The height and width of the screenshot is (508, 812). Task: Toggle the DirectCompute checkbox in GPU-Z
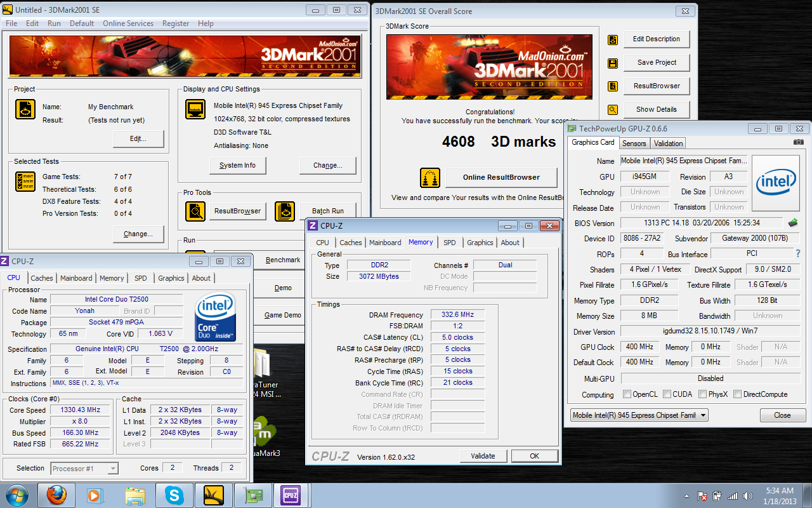(x=737, y=394)
